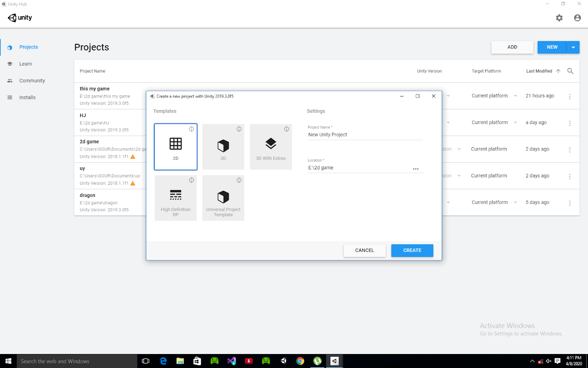This screenshot has width=588, height=368.
Task: Click the warning icon on uy project
Action: pos(133,183)
